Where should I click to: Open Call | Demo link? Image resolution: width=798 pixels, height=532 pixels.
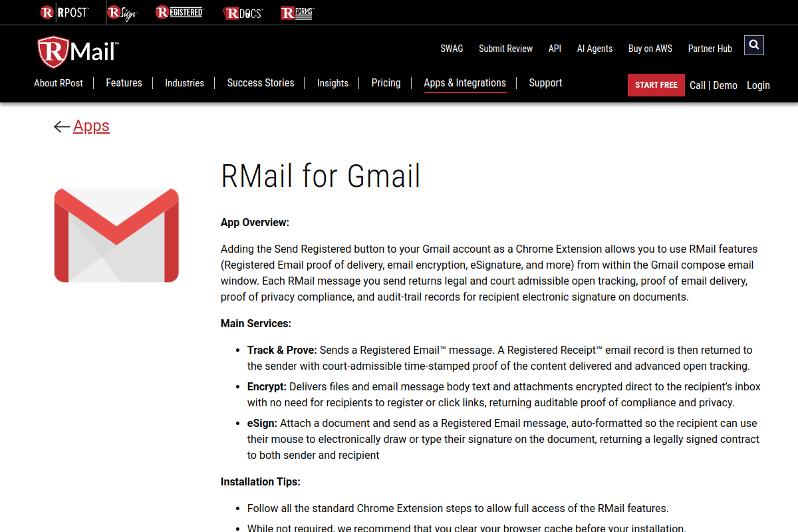pyautogui.click(x=714, y=85)
